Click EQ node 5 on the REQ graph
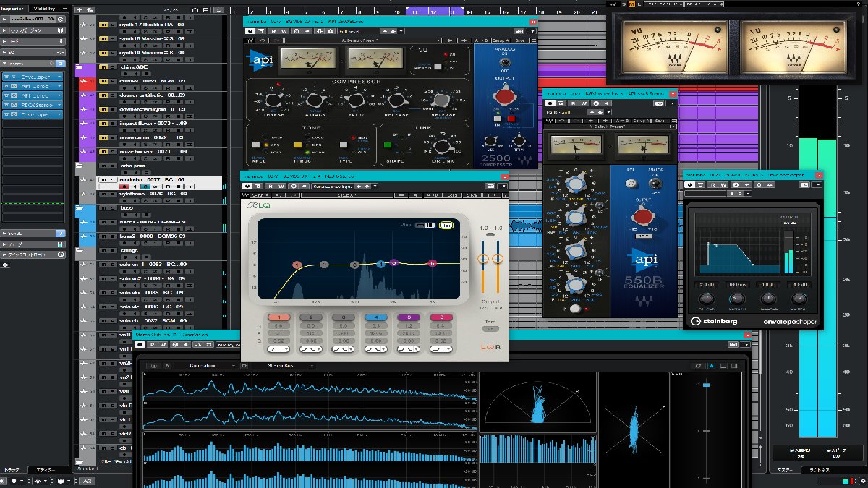Image resolution: width=868 pixels, height=488 pixels. click(394, 262)
